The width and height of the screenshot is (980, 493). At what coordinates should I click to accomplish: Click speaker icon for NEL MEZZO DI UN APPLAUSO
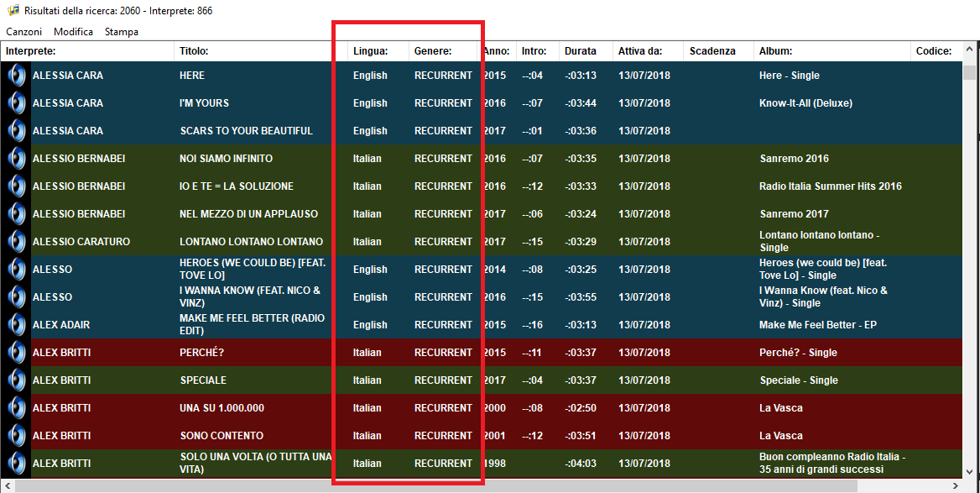[x=16, y=213]
